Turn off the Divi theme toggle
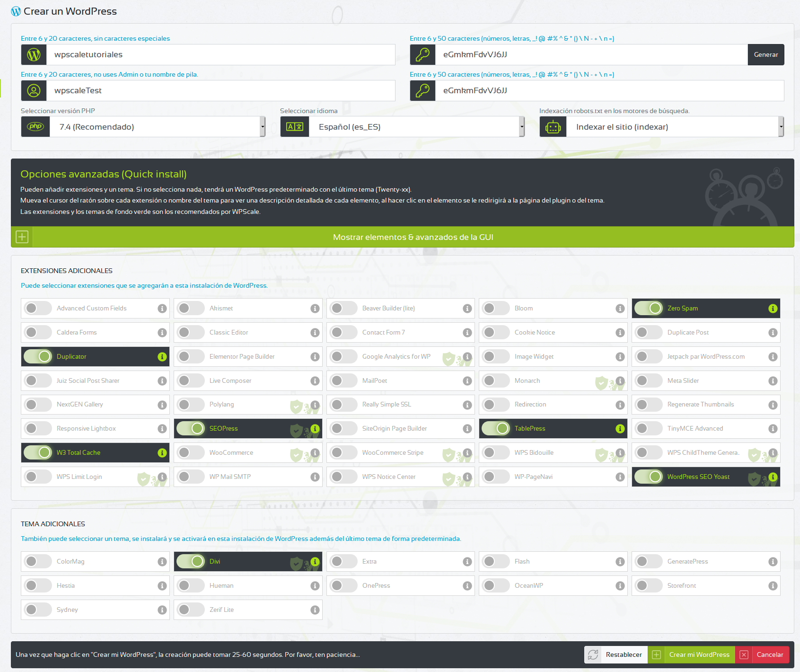 pyautogui.click(x=191, y=562)
